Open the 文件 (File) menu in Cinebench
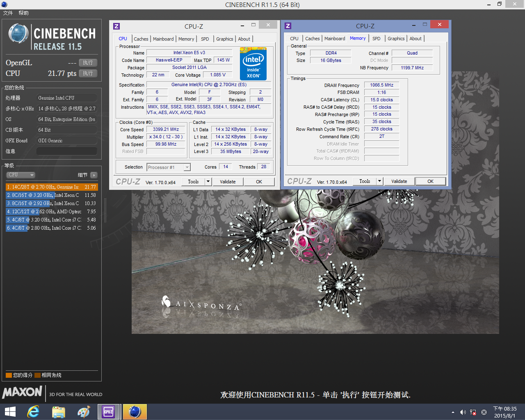 point(8,13)
